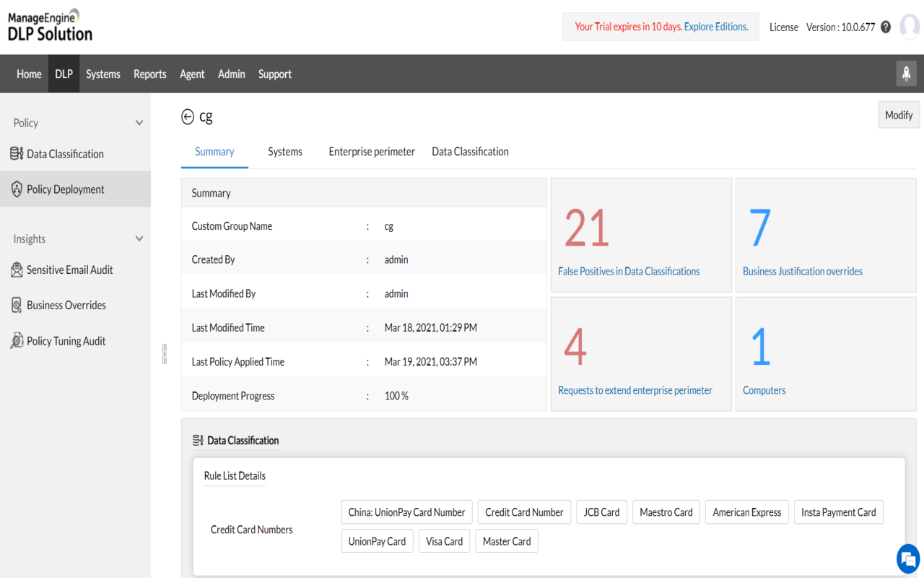
Task: Select Policy Tuning Audit in sidebar
Action: (x=66, y=341)
